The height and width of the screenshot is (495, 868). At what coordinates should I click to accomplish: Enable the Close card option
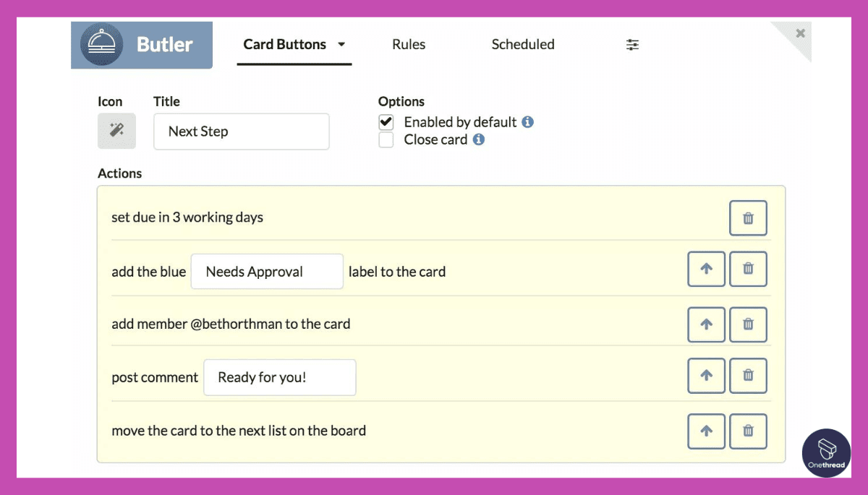coord(386,139)
